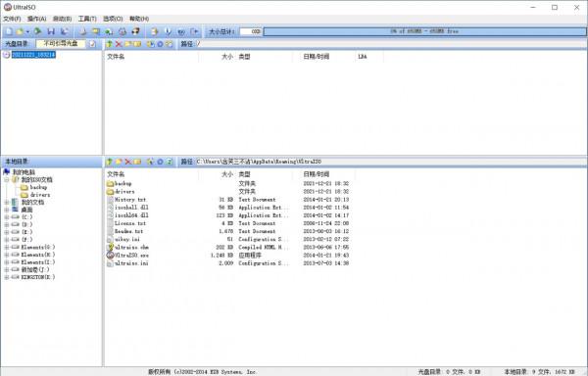Click the Make CD/DVD Image toolbar icon
The height and width of the screenshot is (376, 588).
(x=83, y=32)
